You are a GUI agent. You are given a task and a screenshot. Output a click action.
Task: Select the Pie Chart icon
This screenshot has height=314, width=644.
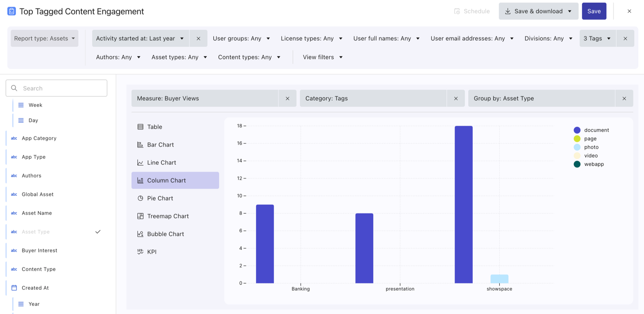(140, 198)
